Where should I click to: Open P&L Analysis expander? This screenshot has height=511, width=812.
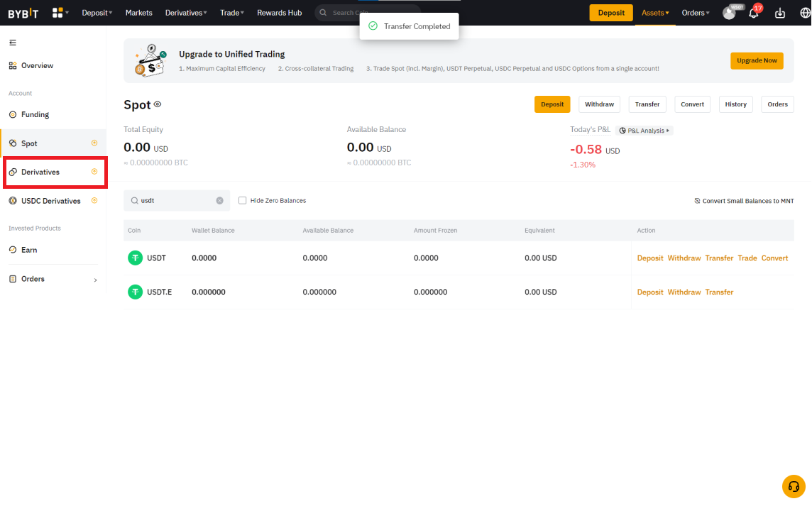pos(644,131)
